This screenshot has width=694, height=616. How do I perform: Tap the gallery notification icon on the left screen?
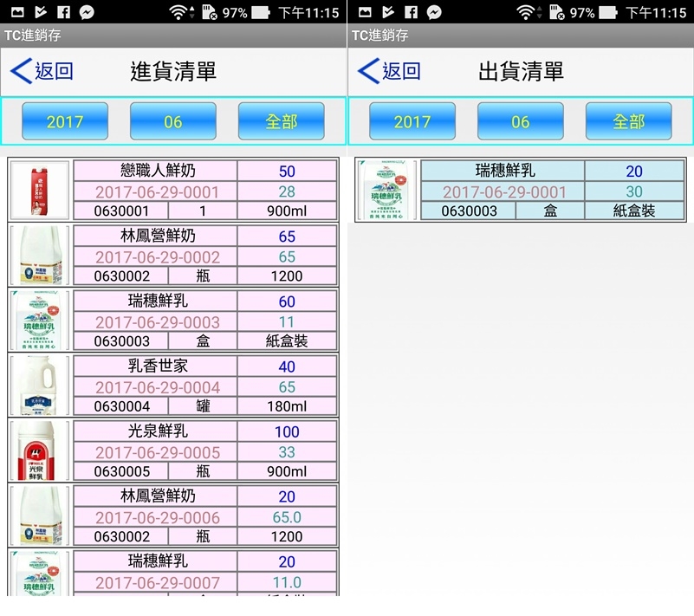pos(17,12)
